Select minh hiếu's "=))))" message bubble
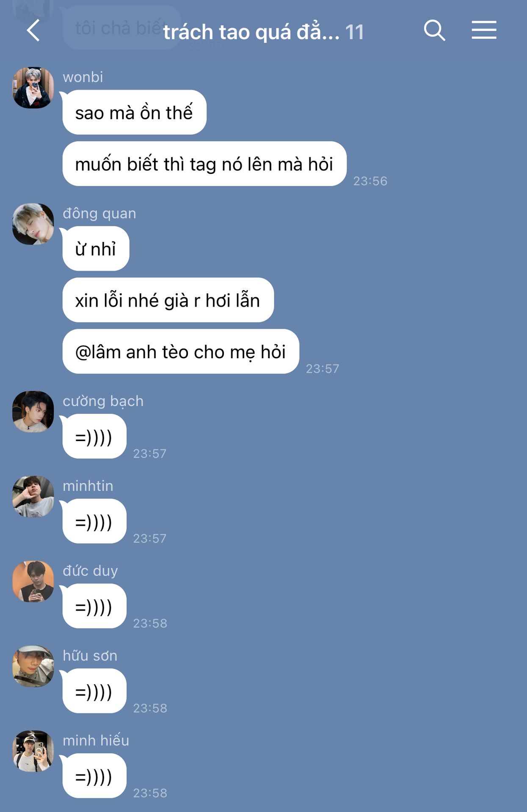 (x=94, y=776)
